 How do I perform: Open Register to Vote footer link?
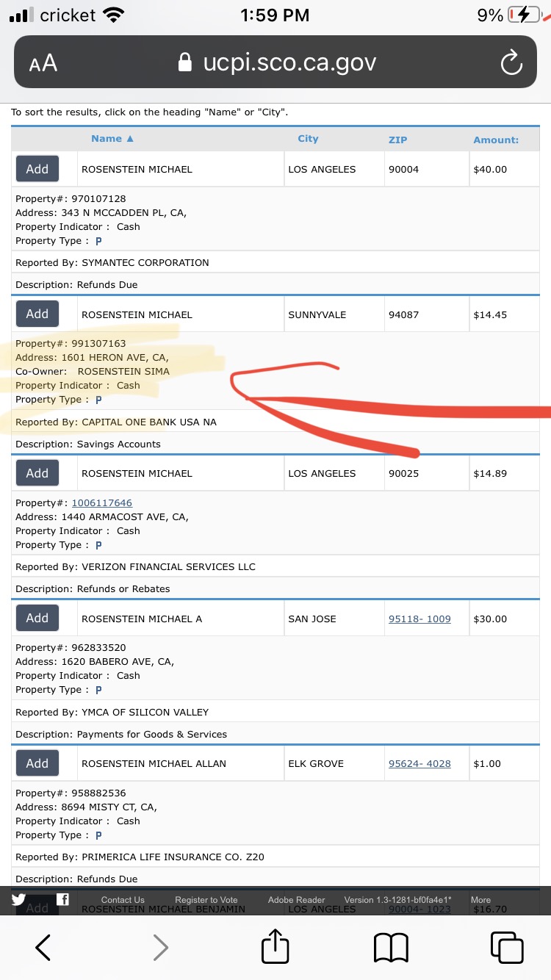(206, 900)
